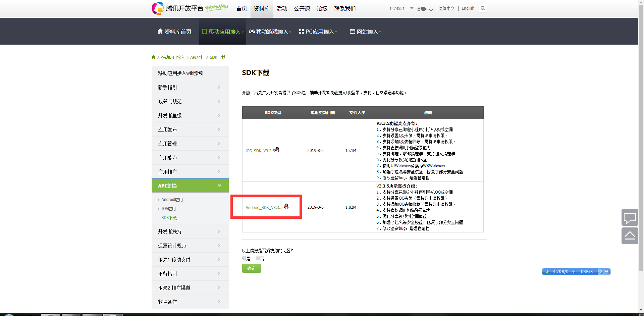The image size is (644, 316).
Task: Open 论坛 top navigation item
Action: click(322, 8)
